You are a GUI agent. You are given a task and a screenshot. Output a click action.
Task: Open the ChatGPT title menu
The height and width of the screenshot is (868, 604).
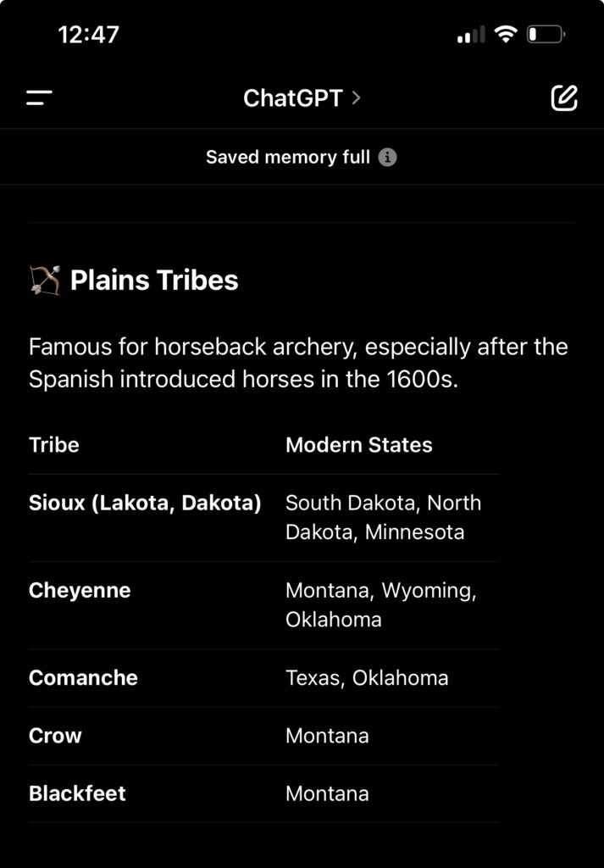[292, 98]
